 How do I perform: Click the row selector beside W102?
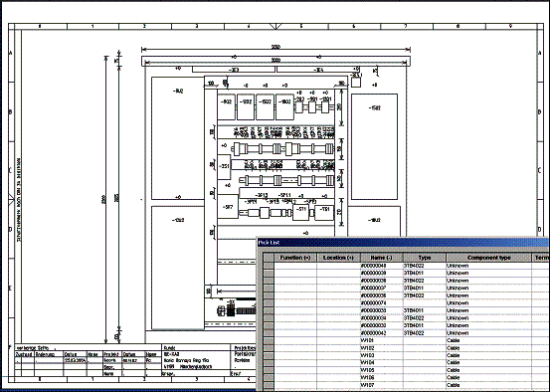pos(269,348)
